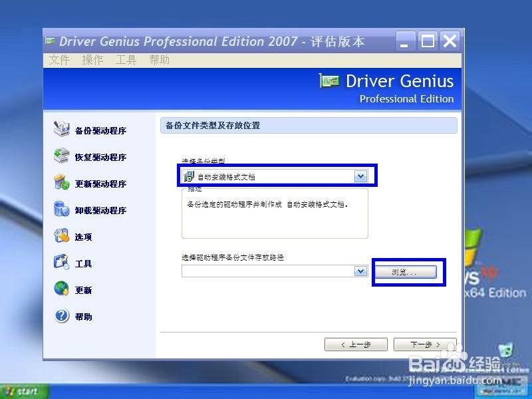This screenshot has height=399, width=532.
Task: Select 更新 sidebar label
Action: (x=84, y=291)
